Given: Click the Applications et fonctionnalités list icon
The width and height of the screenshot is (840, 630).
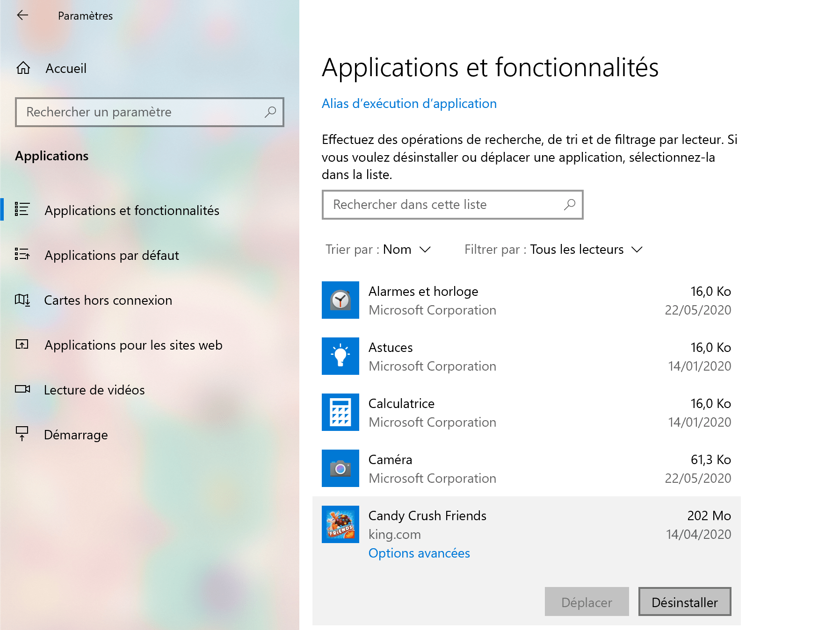Looking at the screenshot, I should point(22,209).
